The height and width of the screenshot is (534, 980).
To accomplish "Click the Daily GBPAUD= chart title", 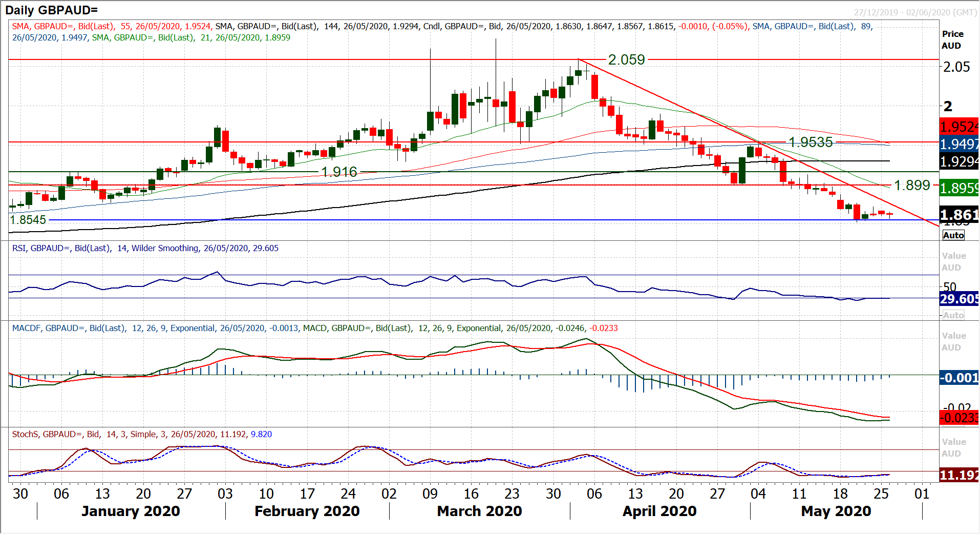I will tap(51, 10).
